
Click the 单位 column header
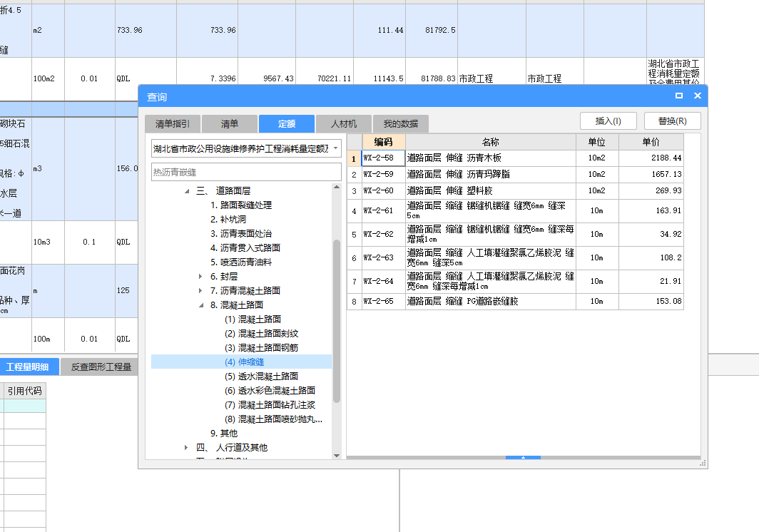[x=597, y=142]
